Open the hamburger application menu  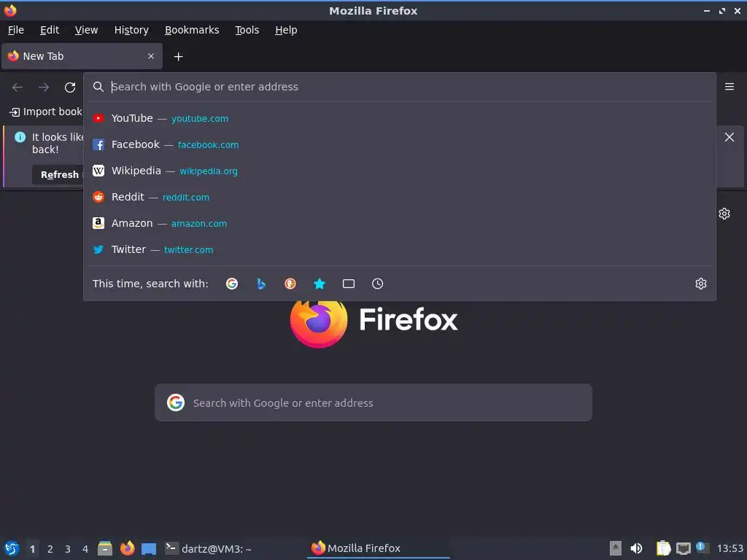[729, 87]
